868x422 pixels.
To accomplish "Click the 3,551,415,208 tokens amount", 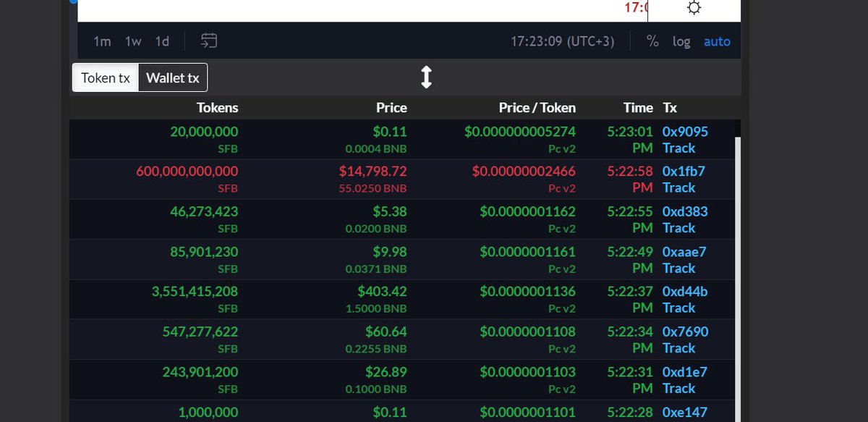I will click(x=195, y=292).
